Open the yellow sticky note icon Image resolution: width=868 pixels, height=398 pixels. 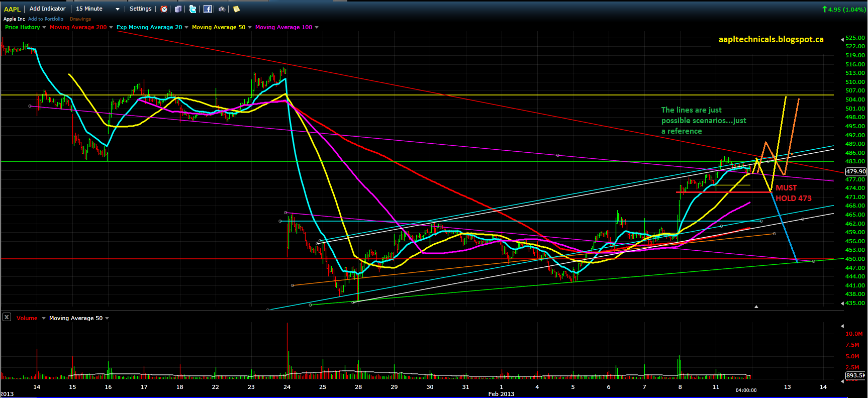[x=236, y=9]
